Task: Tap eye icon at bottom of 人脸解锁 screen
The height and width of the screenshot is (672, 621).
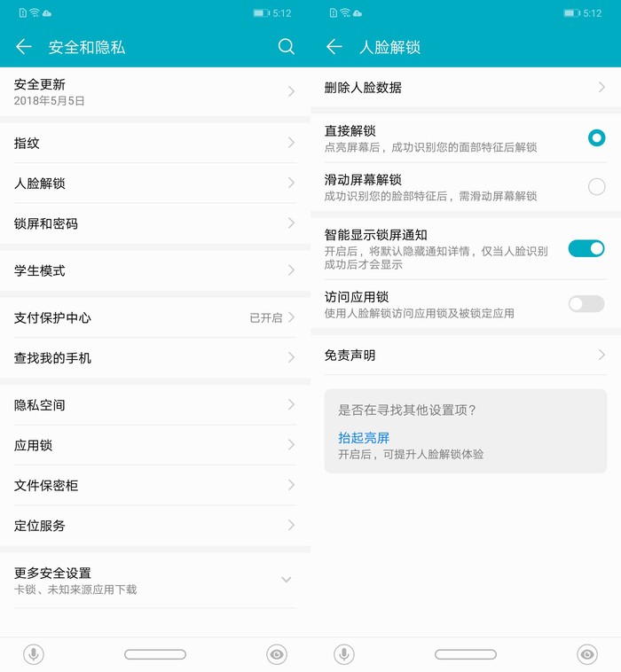Action: click(x=586, y=654)
